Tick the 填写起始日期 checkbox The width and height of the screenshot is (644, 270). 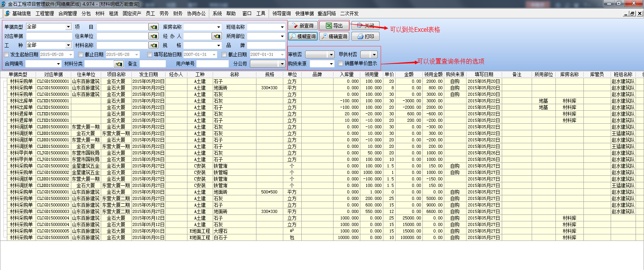pyautogui.click(x=149, y=54)
